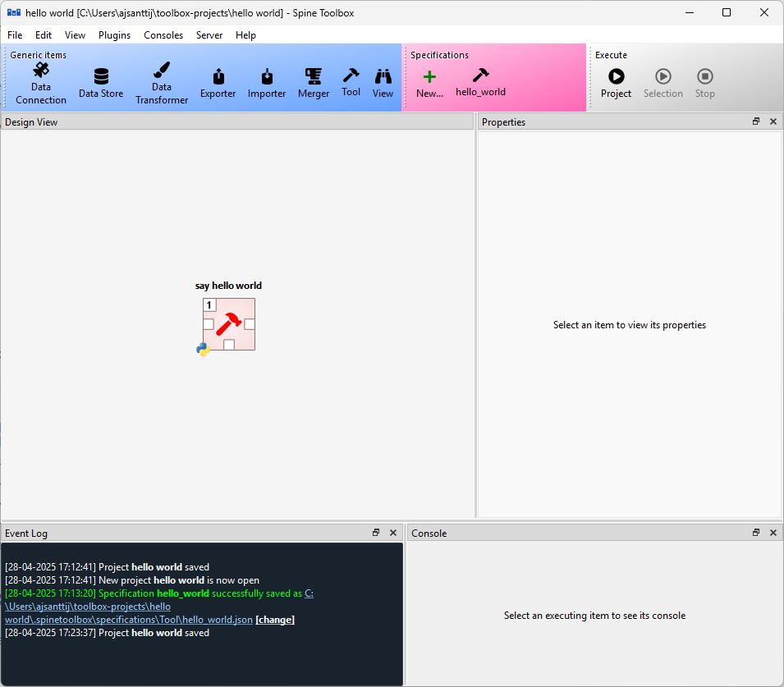Image resolution: width=784 pixels, height=687 pixels.
Task: Undock the Console panel
Action: tap(756, 533)
